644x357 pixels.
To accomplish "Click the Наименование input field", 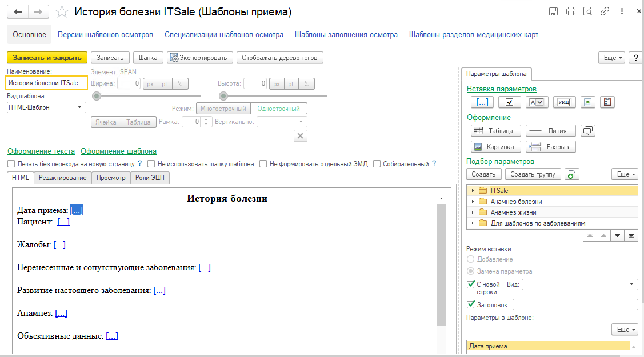I will pos(47,83).
